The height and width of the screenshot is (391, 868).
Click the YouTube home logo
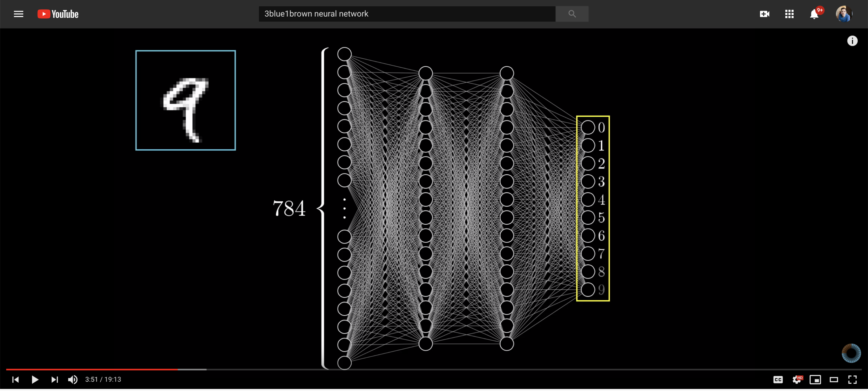click(x=58, y=14)
